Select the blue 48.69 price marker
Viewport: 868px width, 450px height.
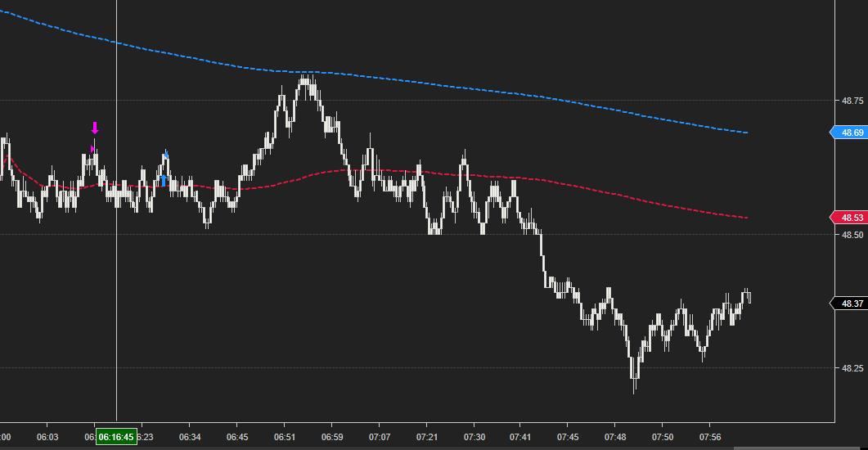(x=848, y=133)
